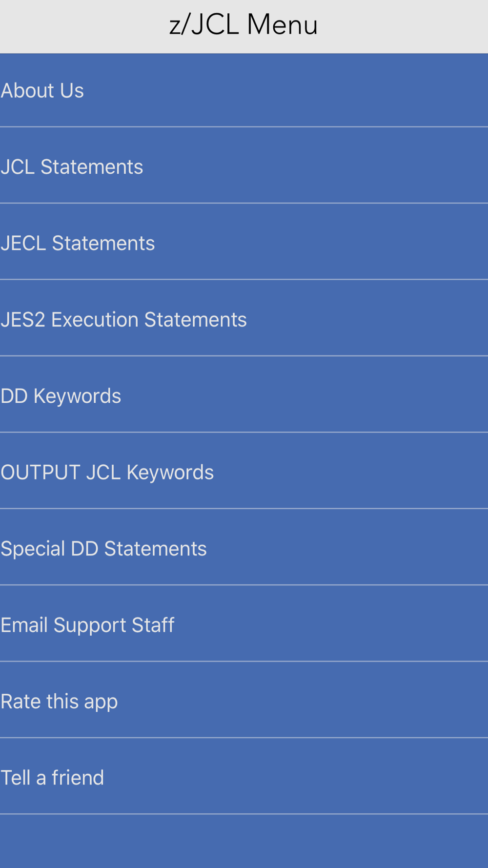Go to JES2 Execution Statements

pyautogui.click(x=244, y=319)
